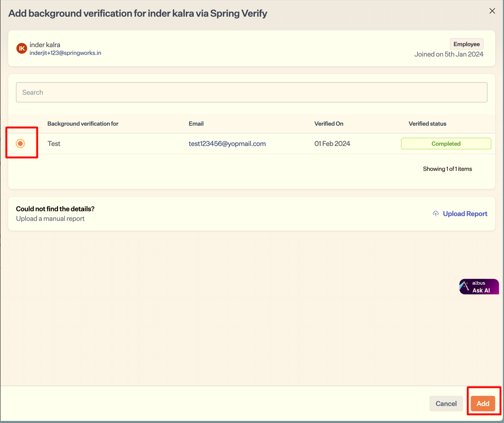
Task: Click the Test name in the row
Action: coord(54,144)
